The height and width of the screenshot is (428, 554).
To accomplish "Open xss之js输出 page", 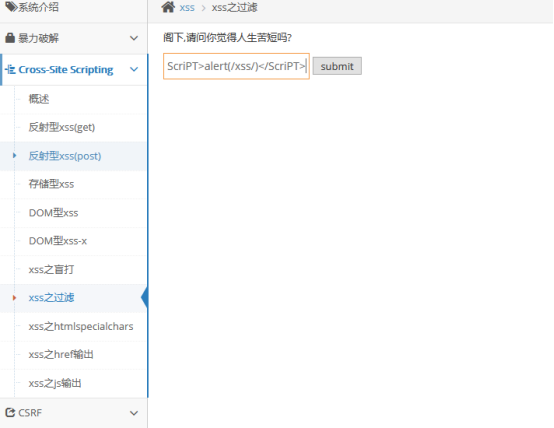I will click(x=55, y=383).
